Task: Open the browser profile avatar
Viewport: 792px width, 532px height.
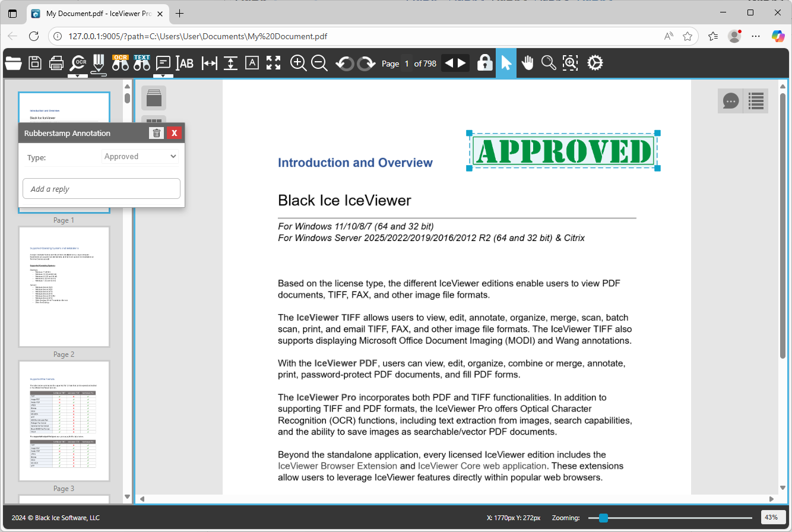Action: [x=735, y=36]
